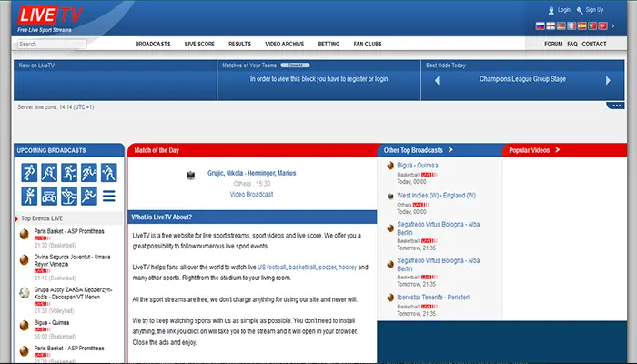Viewport: 637px width, 364px height.
Task: Open Grupa Azoty ZAKSA - Decospan VT Menen
Action: (x=73, y=293)
